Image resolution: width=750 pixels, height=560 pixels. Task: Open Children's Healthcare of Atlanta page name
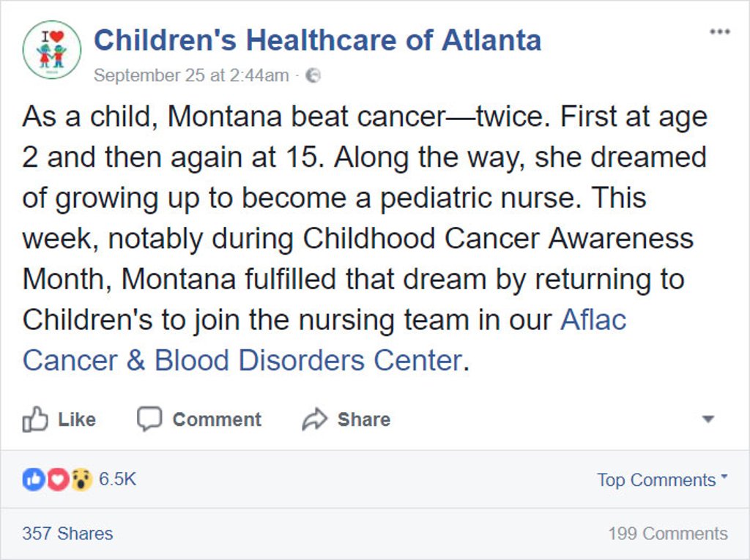(x=317, y=40)
